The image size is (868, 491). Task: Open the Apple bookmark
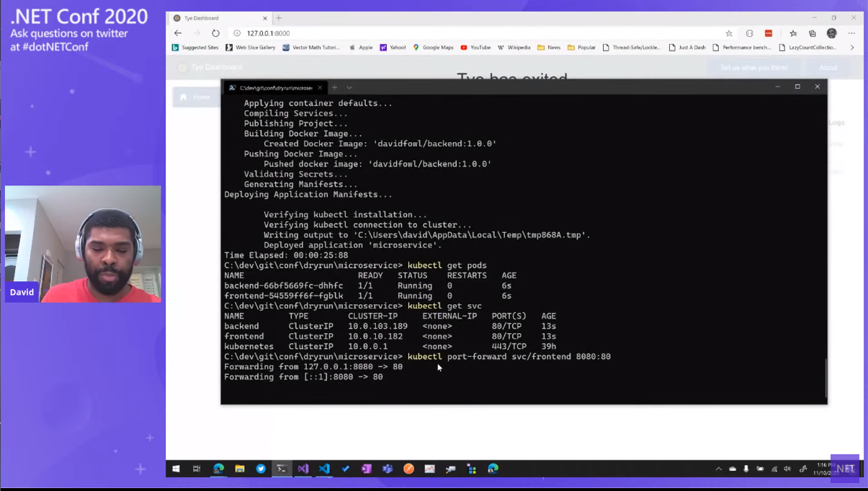pyautogui.click(x=361, y=48)
